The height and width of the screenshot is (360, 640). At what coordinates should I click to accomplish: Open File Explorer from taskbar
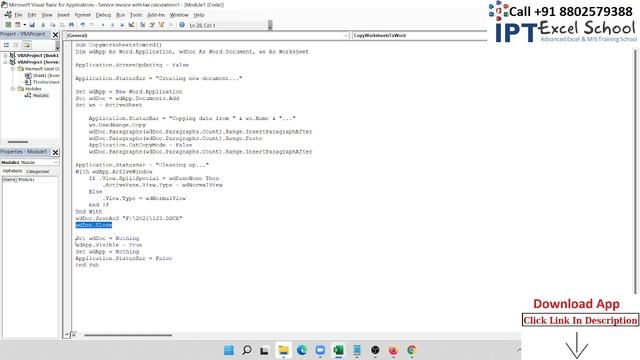pos(283,350)
